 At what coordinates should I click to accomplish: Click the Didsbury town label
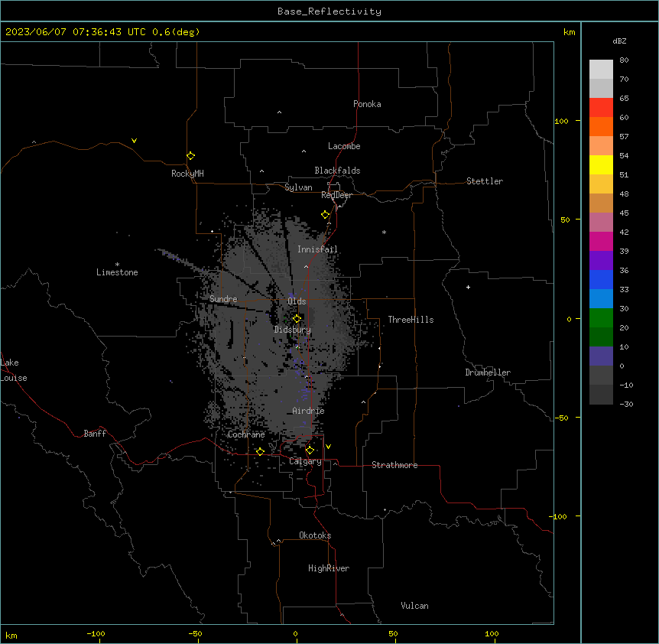293,330
